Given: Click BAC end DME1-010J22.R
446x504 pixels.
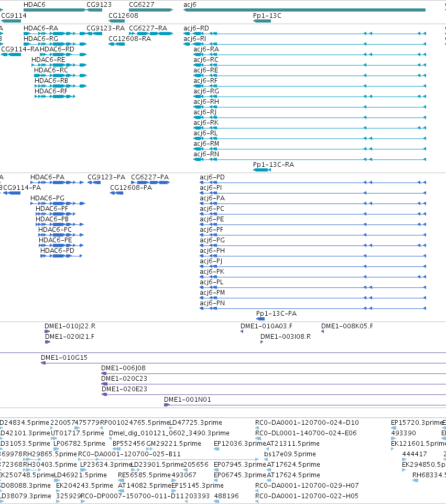Looking at the screenshot, I should [x=70, y=326].
